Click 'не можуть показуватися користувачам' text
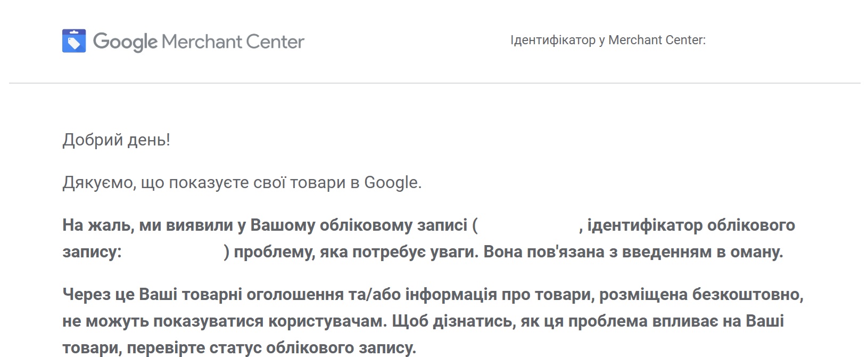The height and width of the screenshot is (357, 868). [224, 321]
